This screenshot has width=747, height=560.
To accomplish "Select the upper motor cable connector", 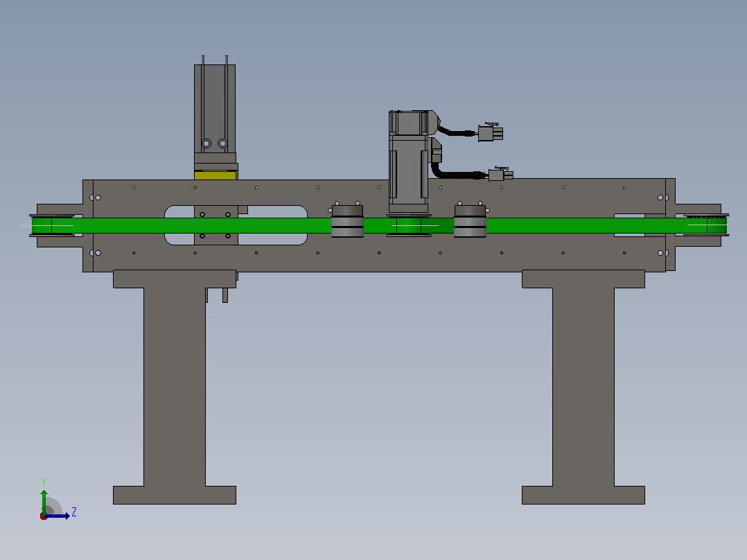I will (x=490, y=132).
